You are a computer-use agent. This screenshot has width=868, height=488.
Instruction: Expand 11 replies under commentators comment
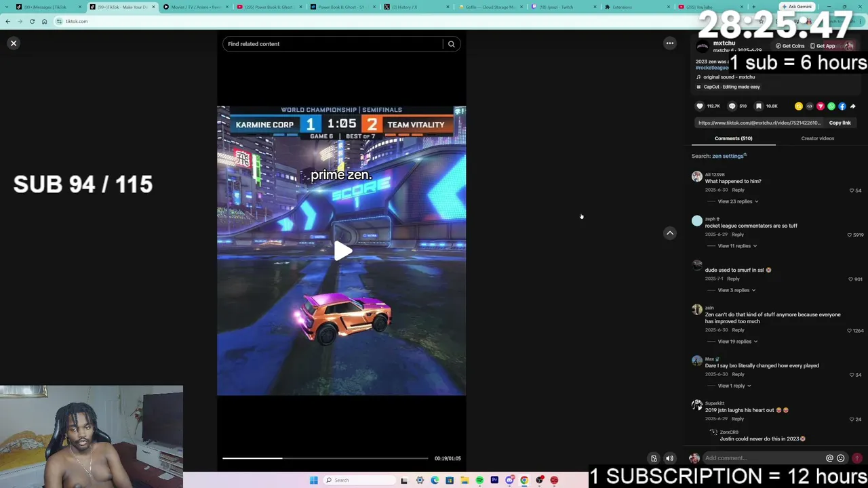click(x=737, y=246)
